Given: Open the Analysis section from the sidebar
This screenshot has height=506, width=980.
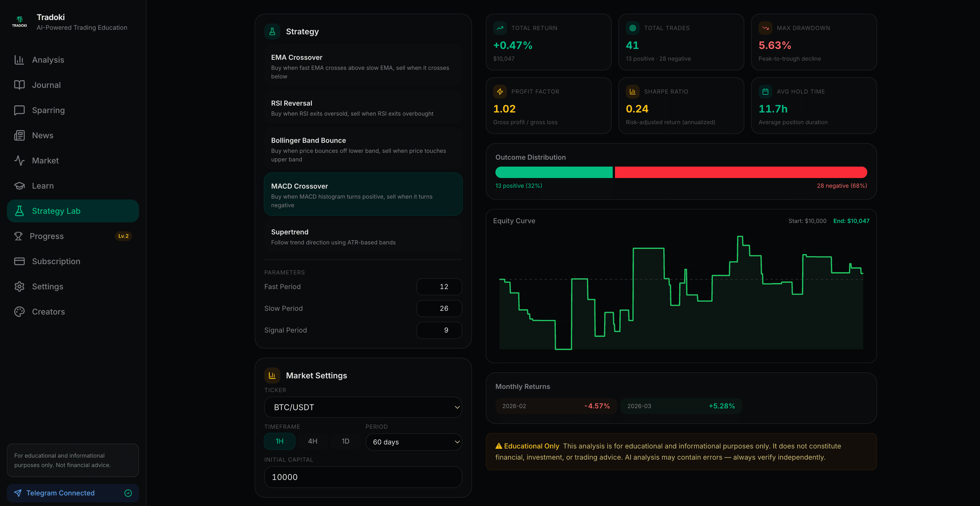Looking at the screenshot, I should coord(19,60).
